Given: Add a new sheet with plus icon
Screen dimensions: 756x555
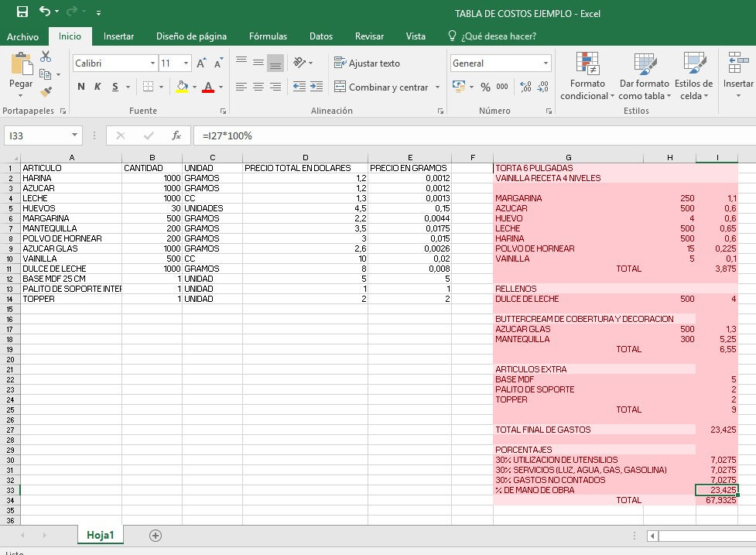Looking at the screenshot, I should tap(156, 536).
